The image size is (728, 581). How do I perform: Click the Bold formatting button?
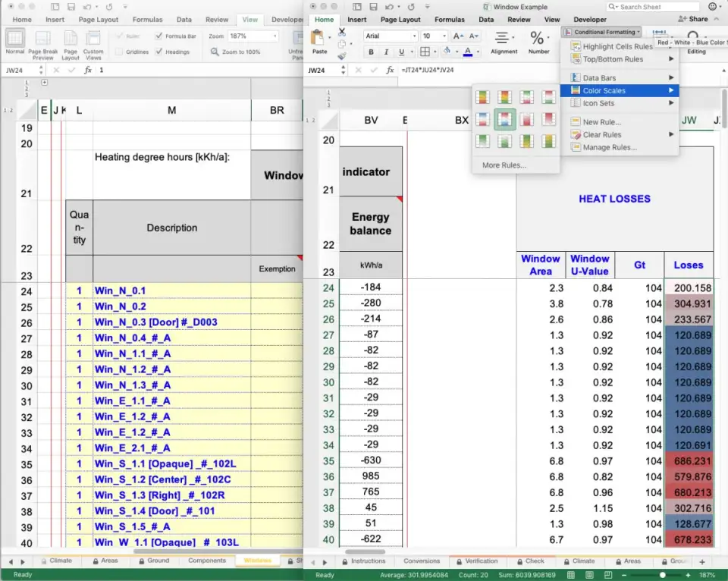pyautogui.click(x=371, y=52)
